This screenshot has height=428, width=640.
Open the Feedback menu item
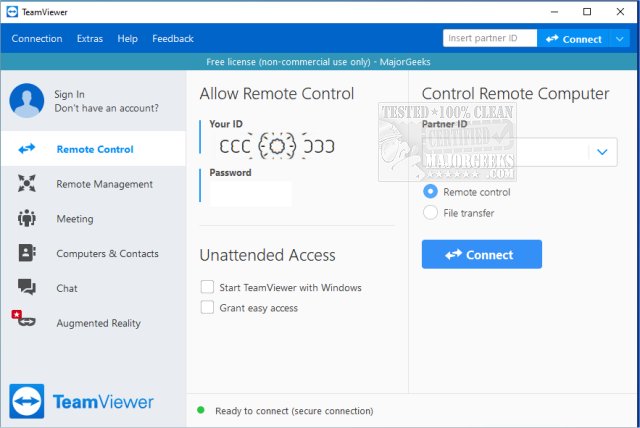[x=173, y=39]
